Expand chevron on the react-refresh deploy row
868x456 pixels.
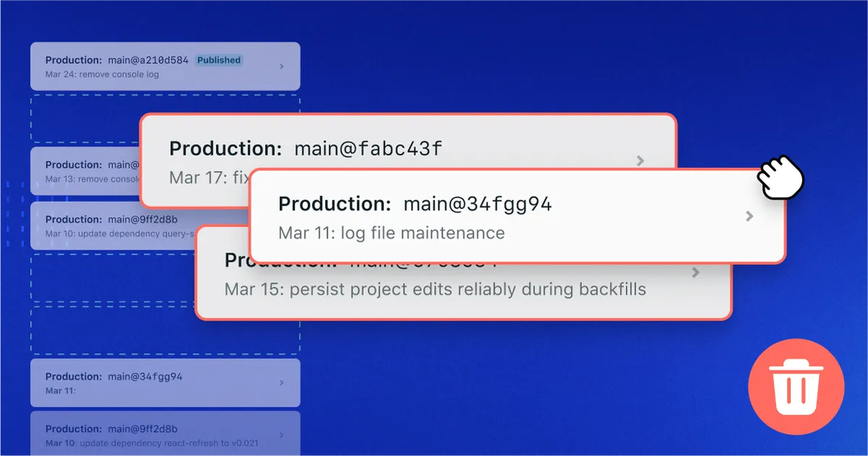point(281,436)
